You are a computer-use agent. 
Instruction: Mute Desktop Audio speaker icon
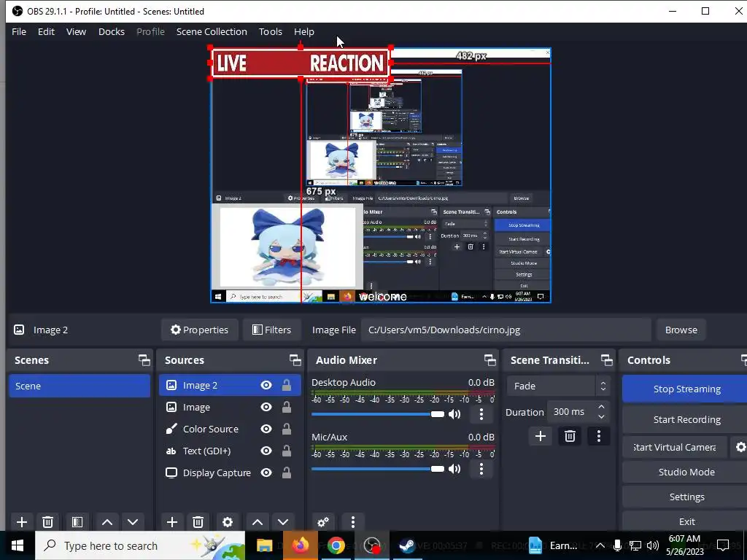(454, 414)
